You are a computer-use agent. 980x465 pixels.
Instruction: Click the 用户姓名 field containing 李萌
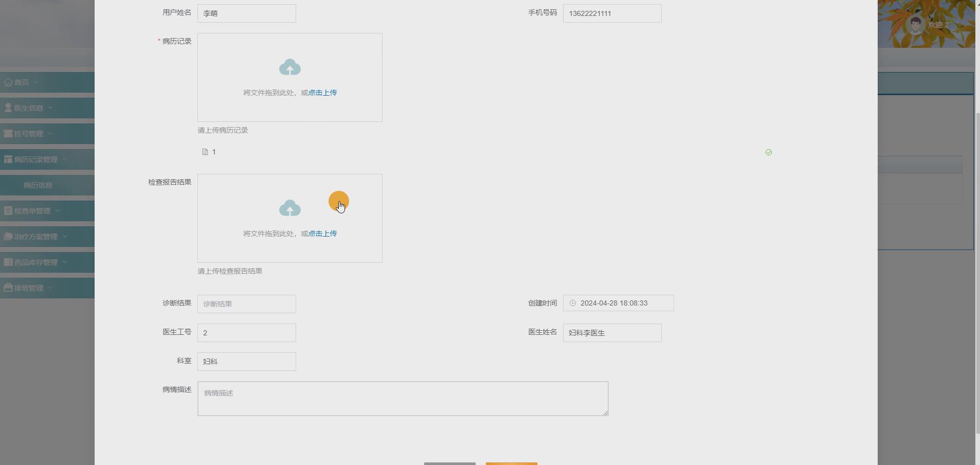(247, 13)
